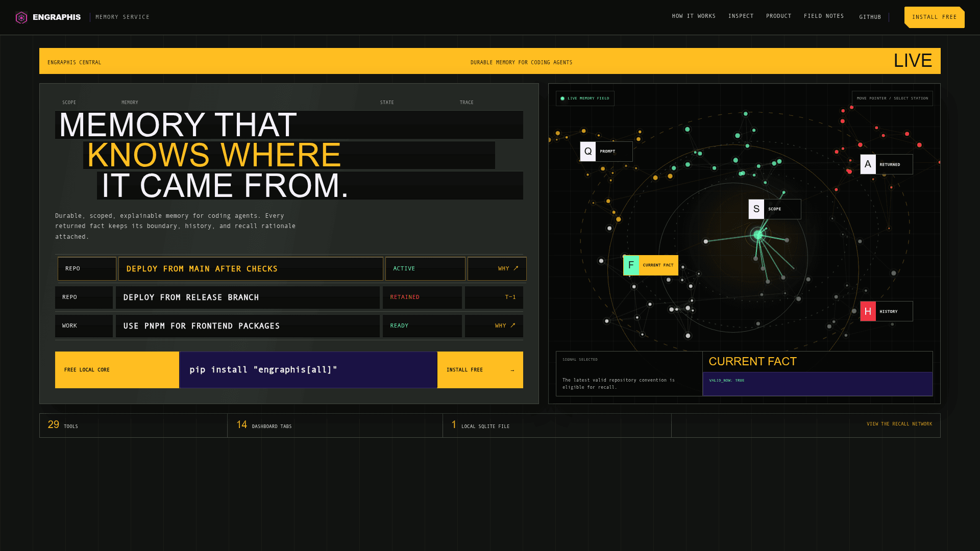This screenshot has width=980, height=551.
Task: Click the 1 Local SQLite File stat
Action: (x=480, y=425)
